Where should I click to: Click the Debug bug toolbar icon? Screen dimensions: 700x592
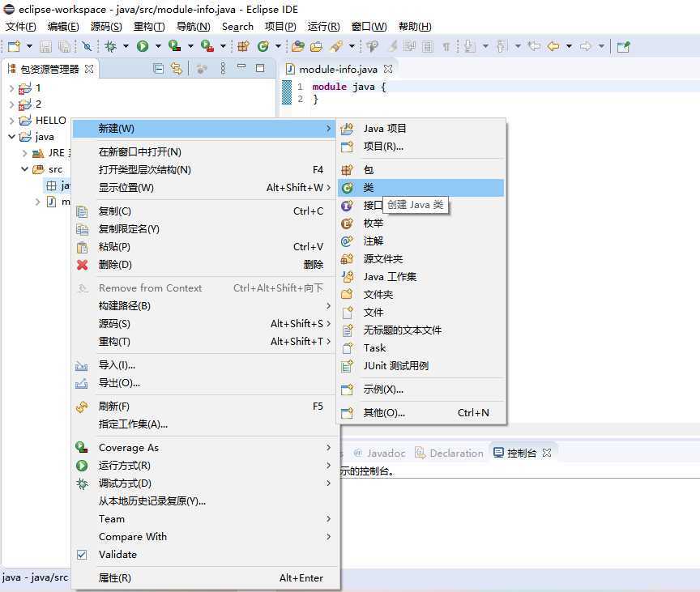pos(110,46)
